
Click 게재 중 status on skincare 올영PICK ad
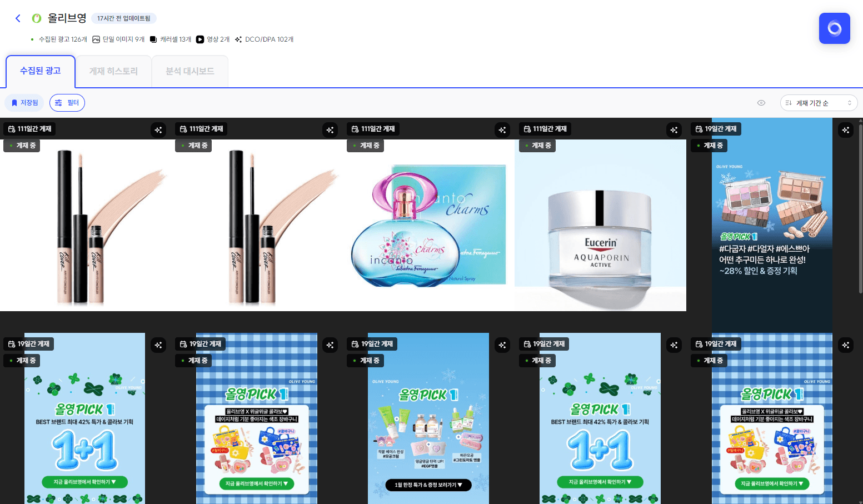[366, 361]
